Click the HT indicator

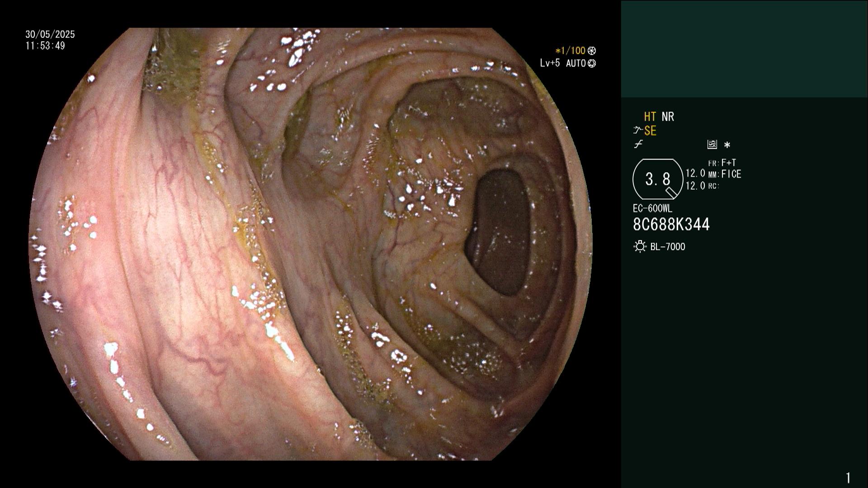point(650,117)
